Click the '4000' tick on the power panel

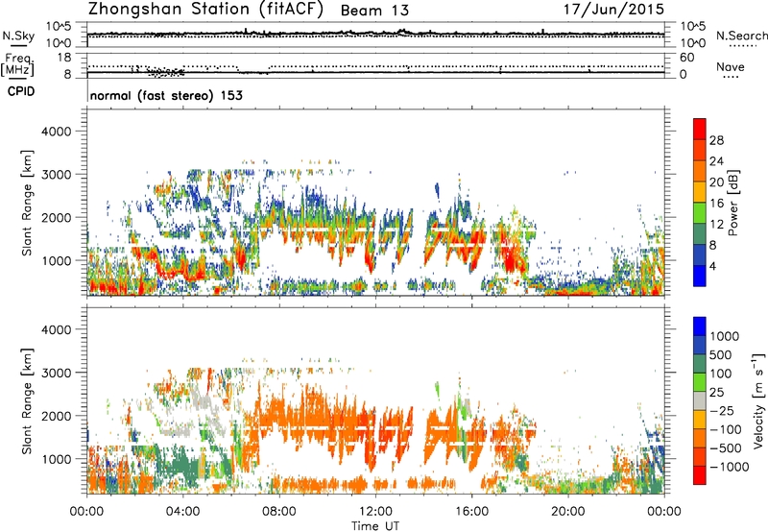point(56,132)
